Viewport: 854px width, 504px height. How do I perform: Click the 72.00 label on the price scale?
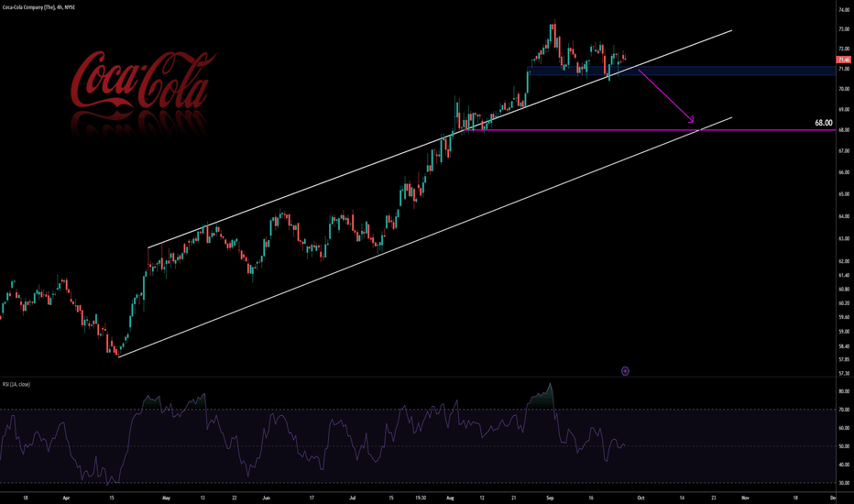tap(844, 49)
